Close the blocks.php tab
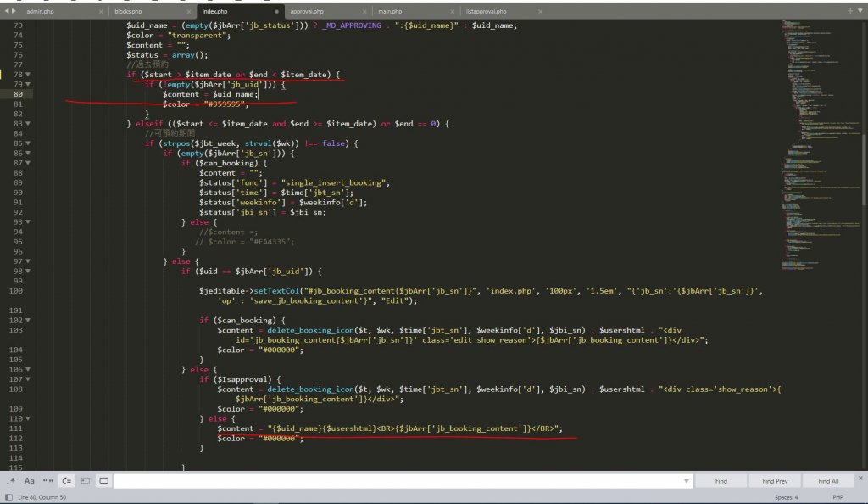Viewport: 868px width, 504px height. (x=189, y=11)
